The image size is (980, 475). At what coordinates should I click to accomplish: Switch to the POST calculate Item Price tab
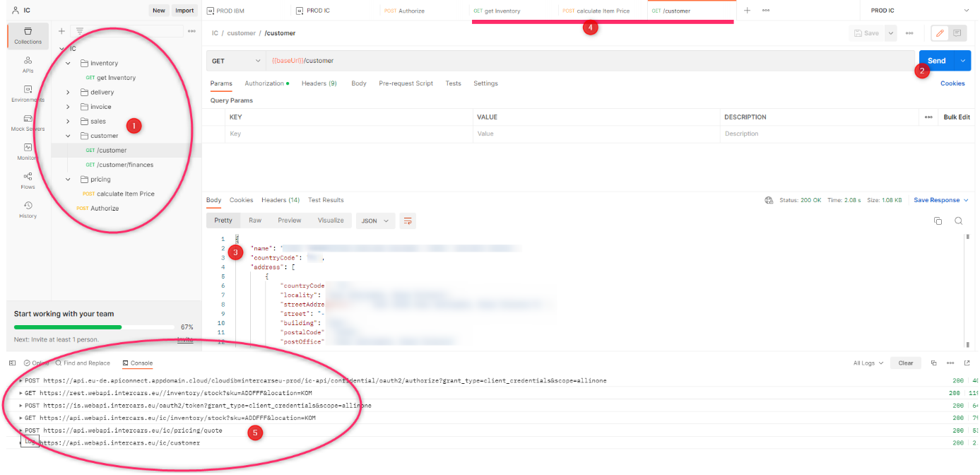603,11
